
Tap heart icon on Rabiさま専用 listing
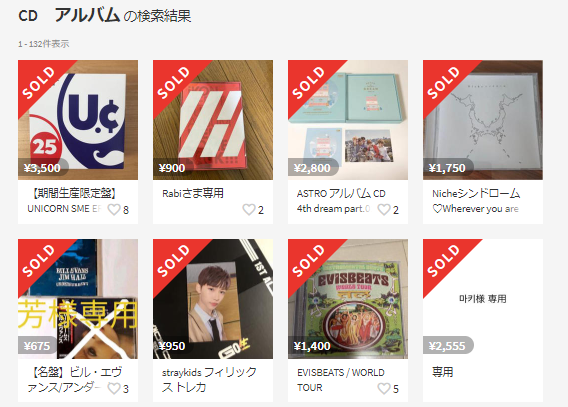pos(249,209)
